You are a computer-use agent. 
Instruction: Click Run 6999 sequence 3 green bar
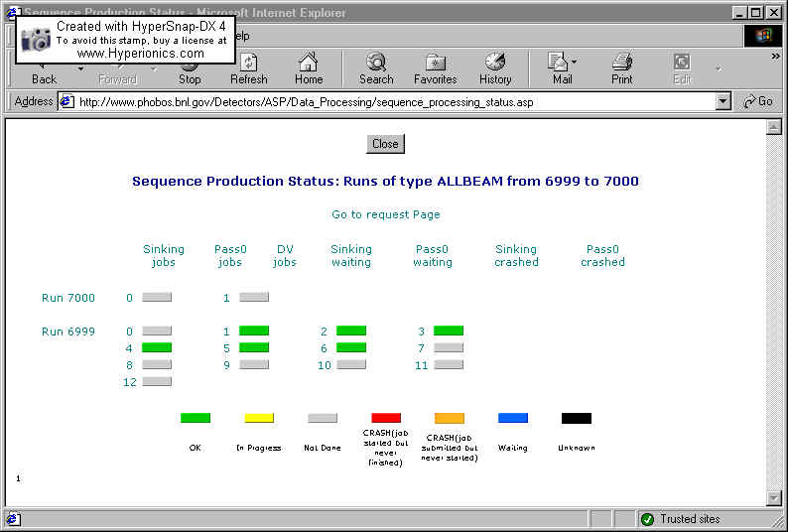(x=449, y=331)
